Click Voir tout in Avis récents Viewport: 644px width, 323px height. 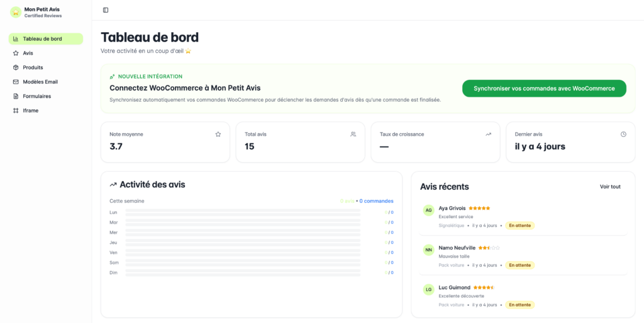pyautogui.click(x=610, y=187)
